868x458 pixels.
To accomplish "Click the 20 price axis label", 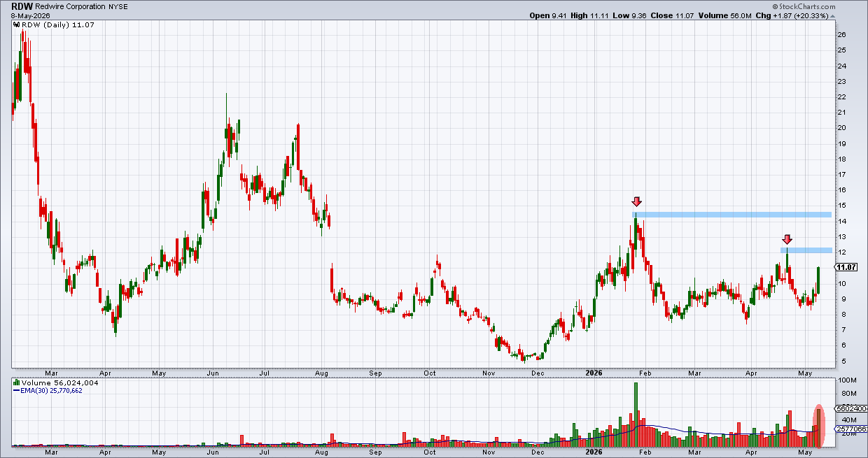I will (x=843, y=128).
